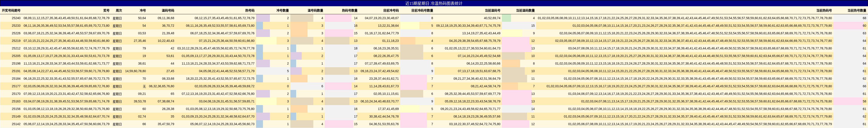Pick period number 25191
The height and width of the screenshot is (128, 868).
16,71
